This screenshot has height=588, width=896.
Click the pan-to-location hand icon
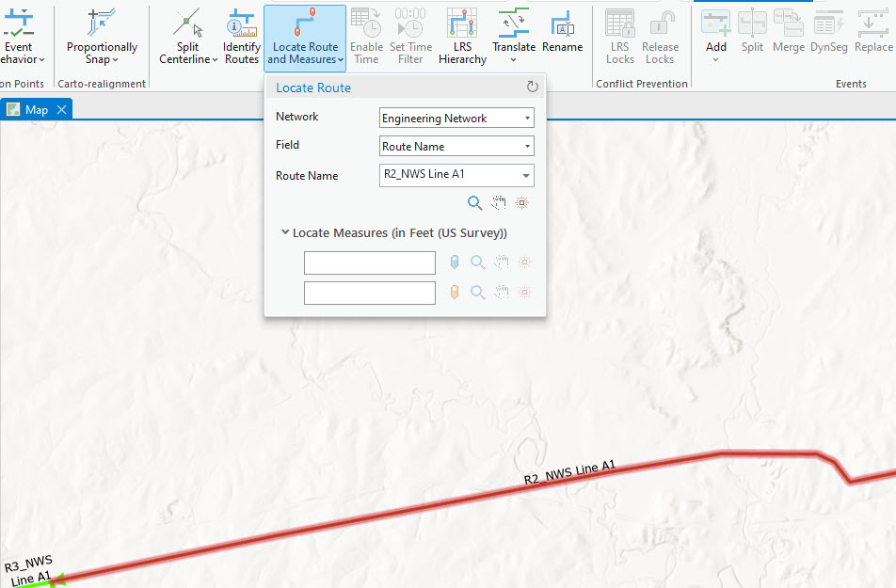pos(500,201)
